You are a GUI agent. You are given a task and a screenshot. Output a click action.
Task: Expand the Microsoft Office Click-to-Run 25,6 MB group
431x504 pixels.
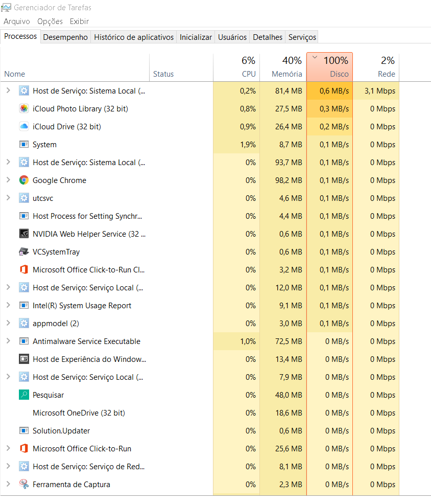tap(8, 448)
